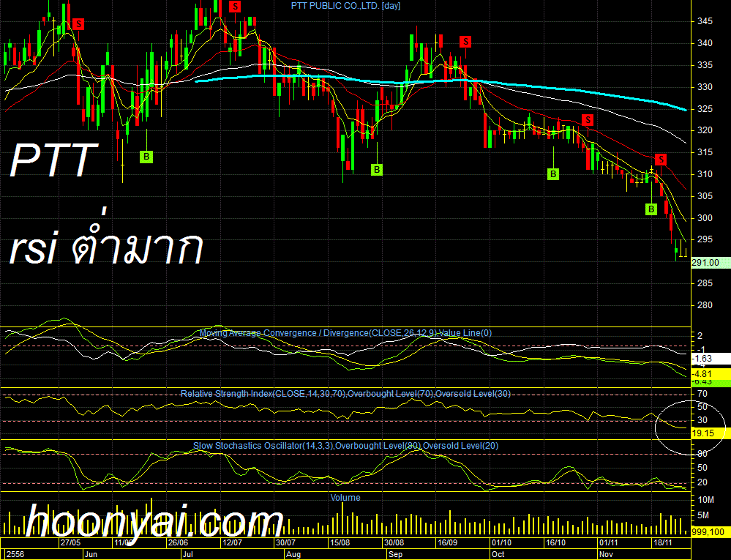
Task: Click price axis label 285
Action: pyautogui.click(x=705, y=283)
